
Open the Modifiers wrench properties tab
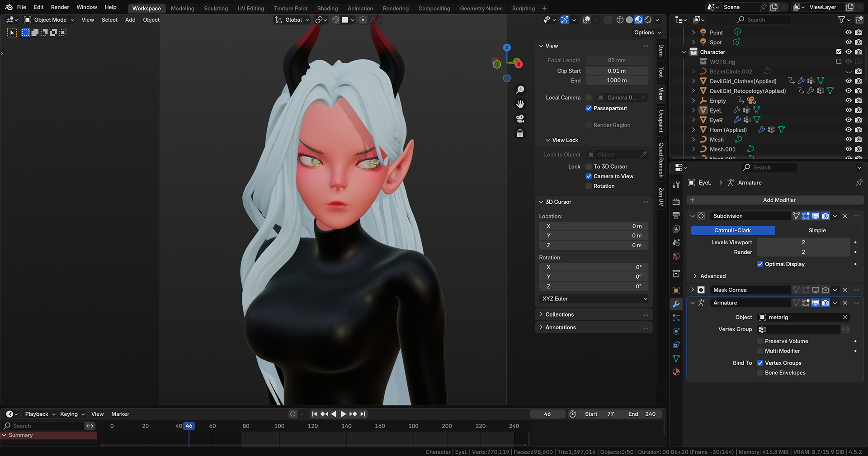click(x=676, y=304)
